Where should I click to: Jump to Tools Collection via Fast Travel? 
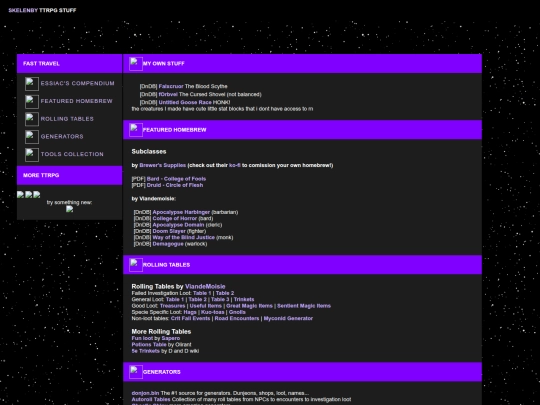point(72,154)
